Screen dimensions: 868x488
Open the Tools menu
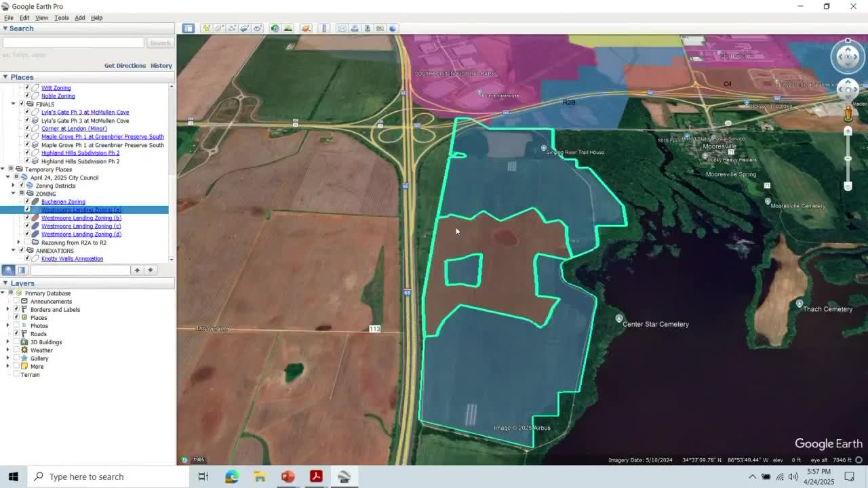(x=61, y=18)
